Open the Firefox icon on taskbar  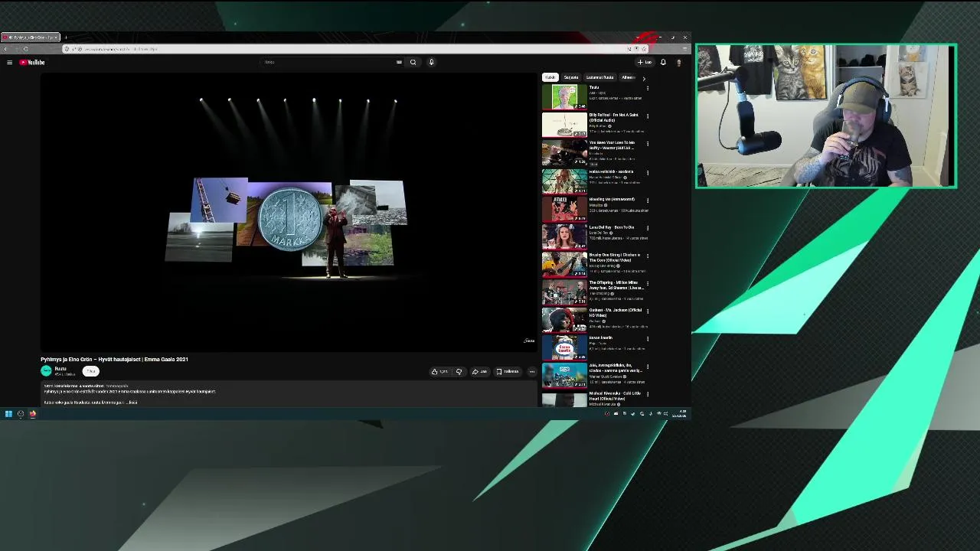tap(33, 414)
